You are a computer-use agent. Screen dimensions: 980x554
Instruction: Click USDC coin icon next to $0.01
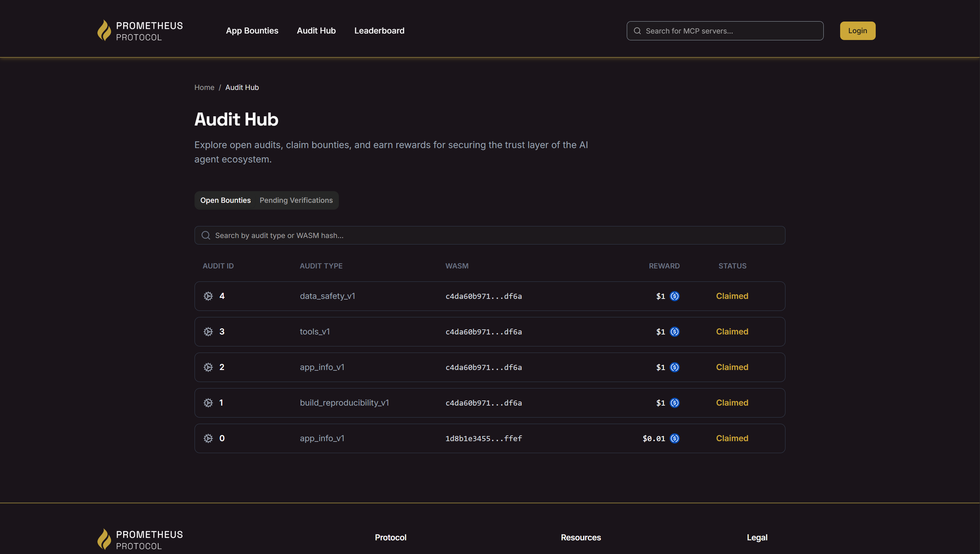(x=675, y=438)
